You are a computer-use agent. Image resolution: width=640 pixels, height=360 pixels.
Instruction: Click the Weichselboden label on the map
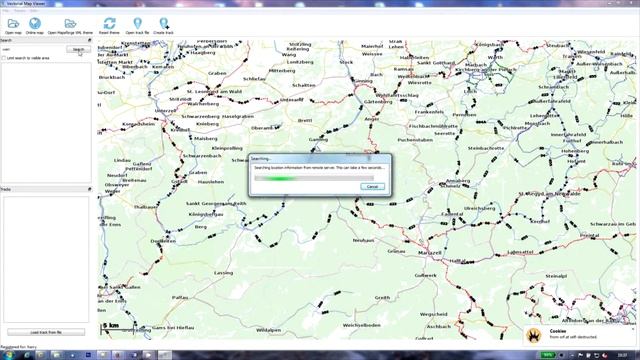[x=362, y=325]
